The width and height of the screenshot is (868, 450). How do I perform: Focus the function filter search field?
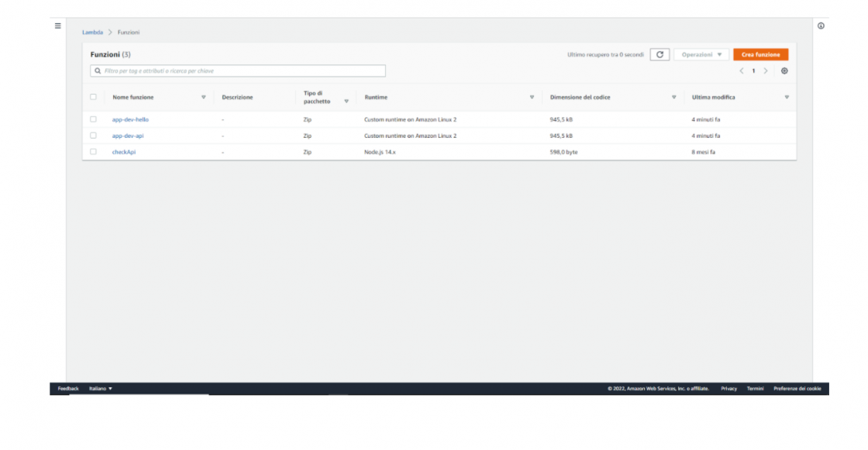click(x=239, y=70)
